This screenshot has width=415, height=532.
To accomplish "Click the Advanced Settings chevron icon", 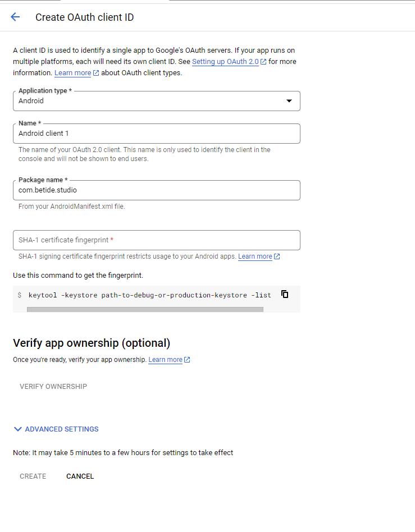I will pos(17,429).
